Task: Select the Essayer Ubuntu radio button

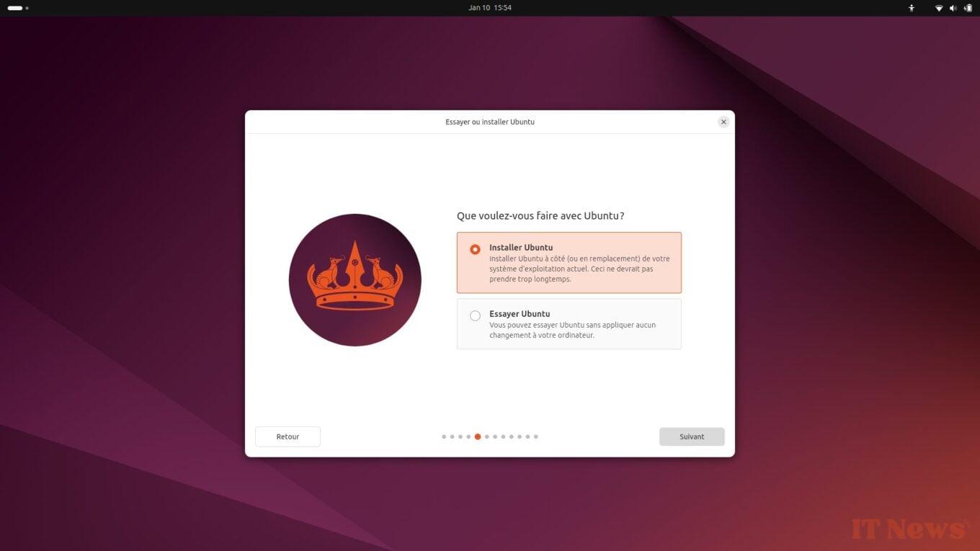Action: 475,315
